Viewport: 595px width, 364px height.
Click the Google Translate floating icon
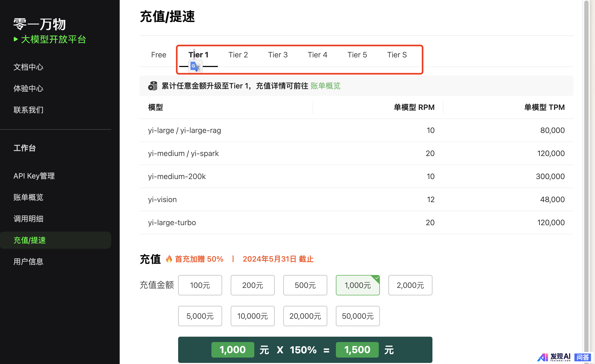point(195,66)
